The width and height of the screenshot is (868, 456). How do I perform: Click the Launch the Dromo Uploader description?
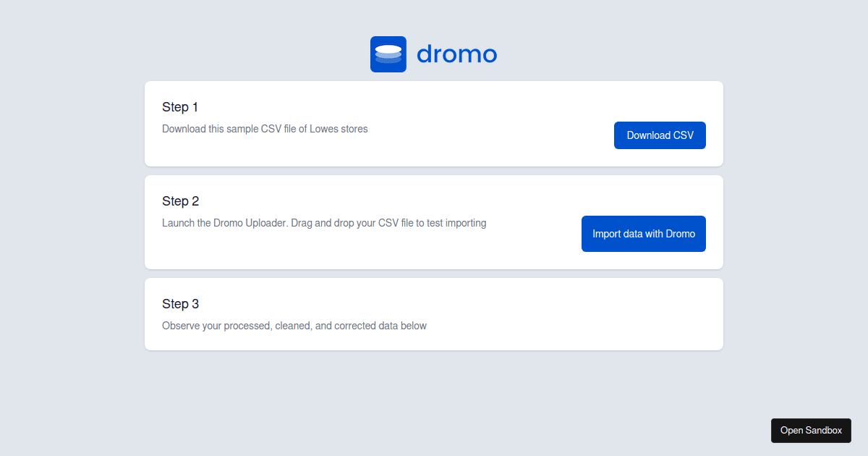324,223
